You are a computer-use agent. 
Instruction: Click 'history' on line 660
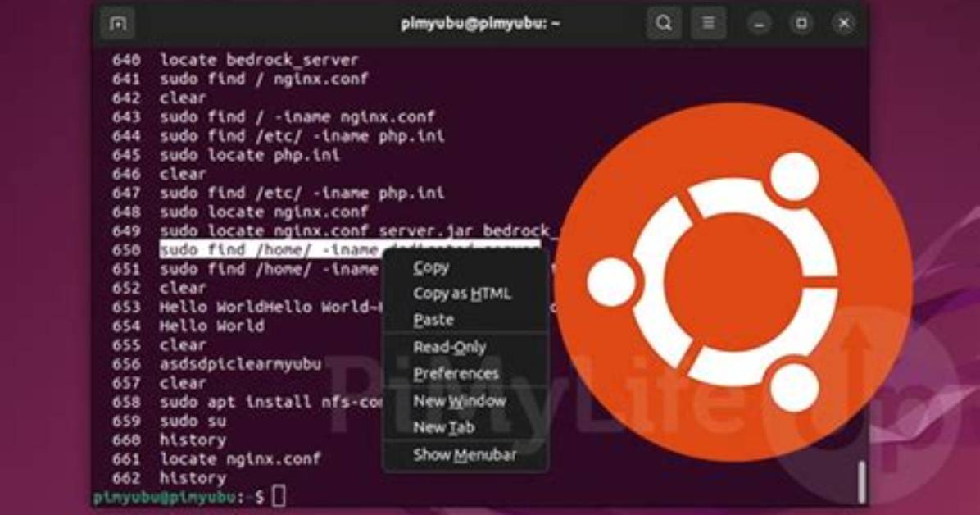193,440
